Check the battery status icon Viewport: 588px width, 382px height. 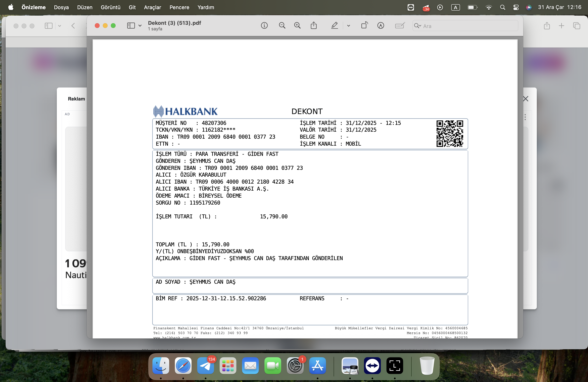472,7
